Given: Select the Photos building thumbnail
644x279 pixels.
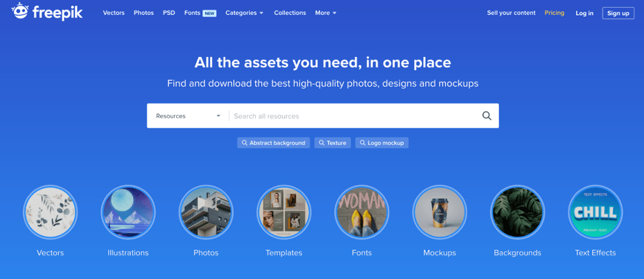Looking at the screenshot, I should click(206, 212).
